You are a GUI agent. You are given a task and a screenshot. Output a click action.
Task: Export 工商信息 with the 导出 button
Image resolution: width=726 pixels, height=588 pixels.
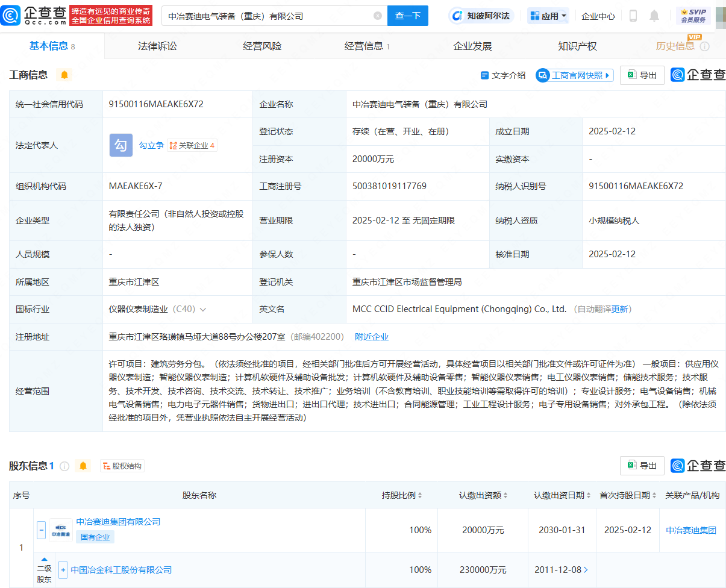point(642,75)
